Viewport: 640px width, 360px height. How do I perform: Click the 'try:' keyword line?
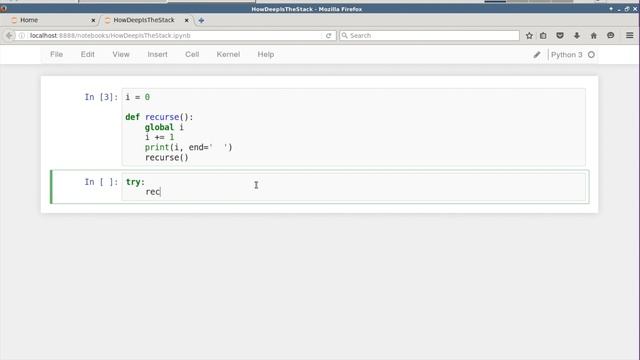135,182
